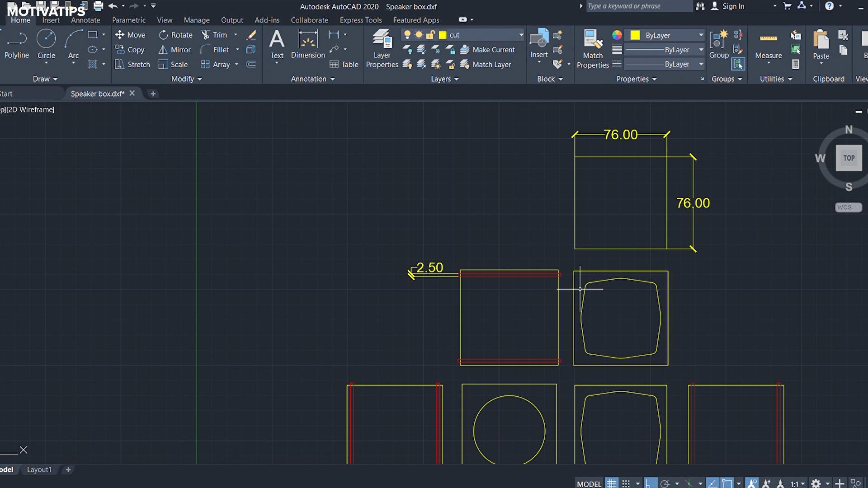The image size is (868, 488).
Task: Click the Stretch tool icon
Action: coord(119,65)
